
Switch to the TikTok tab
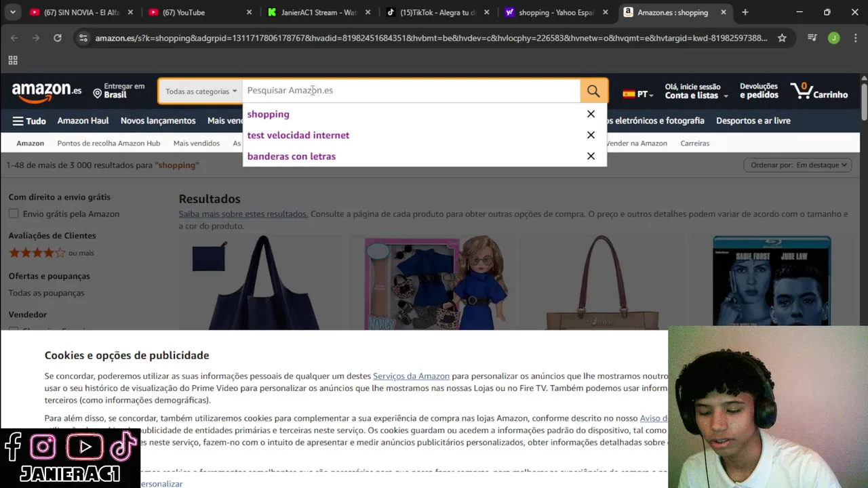[438, 12]
